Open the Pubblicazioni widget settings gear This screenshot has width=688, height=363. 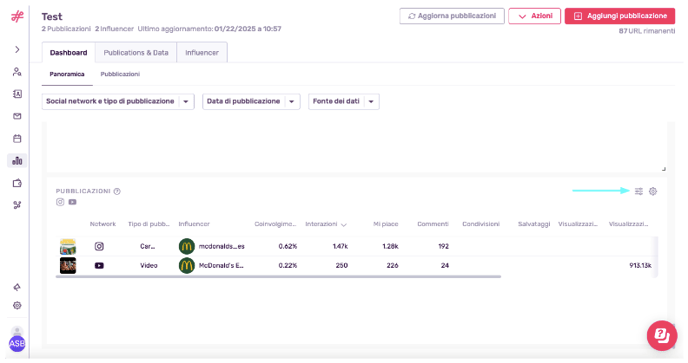(653, 191)
